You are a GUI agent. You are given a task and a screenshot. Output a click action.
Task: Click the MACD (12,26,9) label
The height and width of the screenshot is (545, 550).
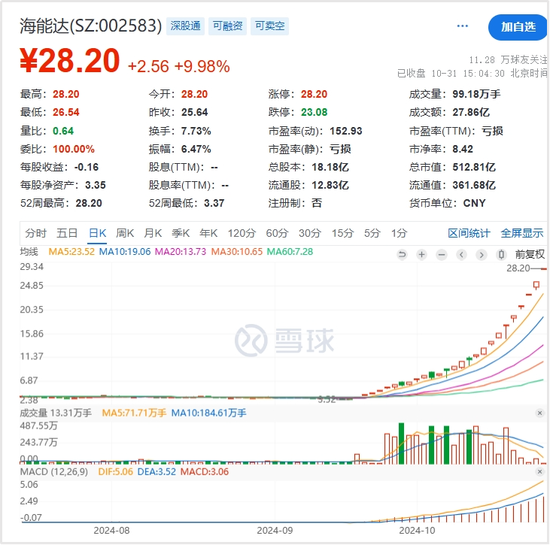pos(54,472)
